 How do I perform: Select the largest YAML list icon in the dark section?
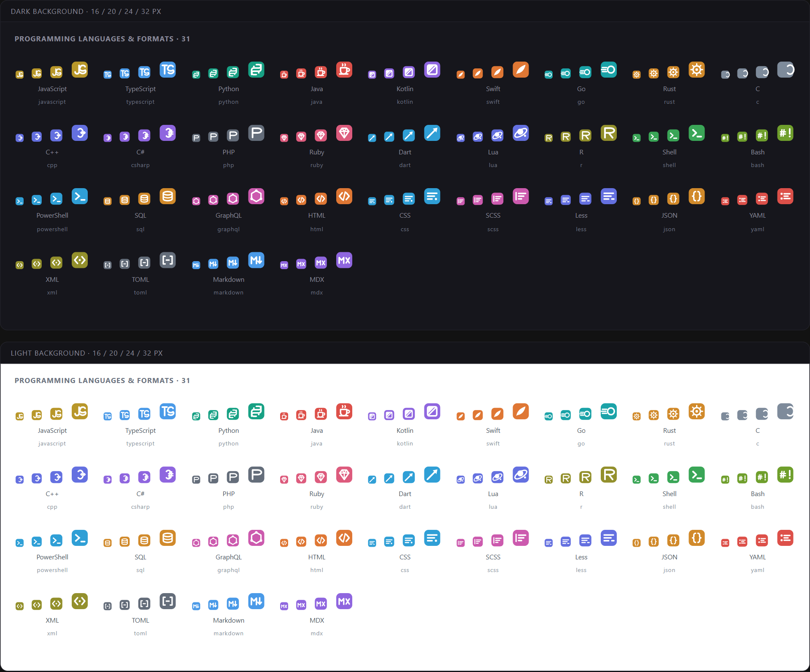tap(785, 196)
